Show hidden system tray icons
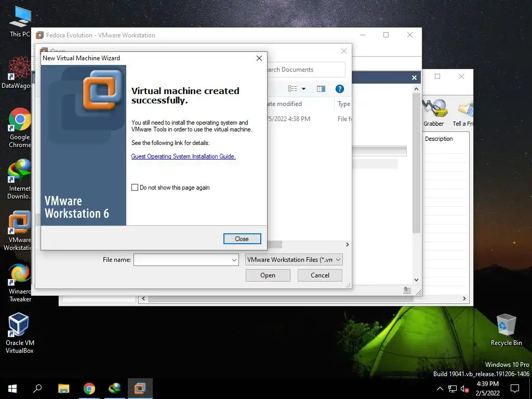The image size is (532, 399). click(440, 389)
